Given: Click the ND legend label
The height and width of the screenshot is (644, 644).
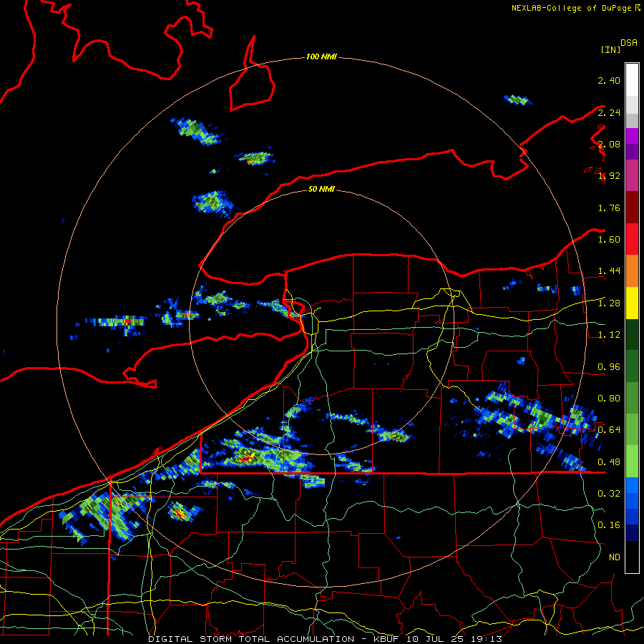Looking at the screenshot, I should 615,557.
